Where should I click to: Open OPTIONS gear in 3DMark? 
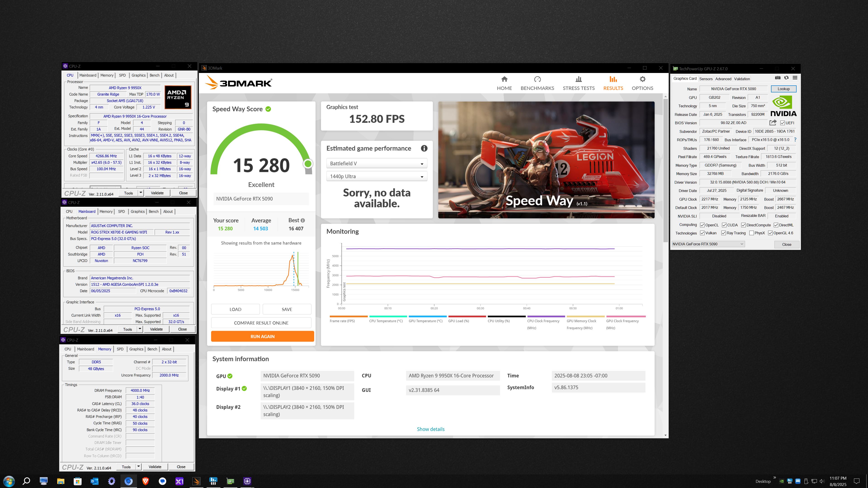[x=642, y=83]
